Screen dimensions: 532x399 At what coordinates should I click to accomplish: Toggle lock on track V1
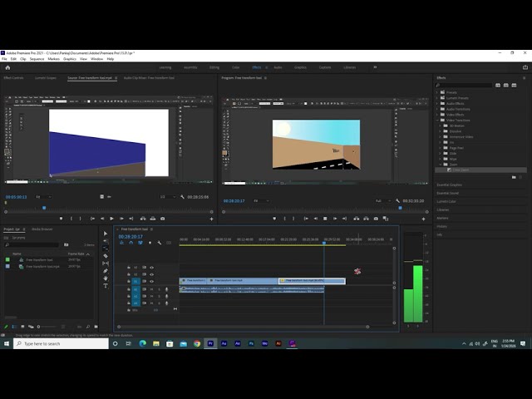129,281
